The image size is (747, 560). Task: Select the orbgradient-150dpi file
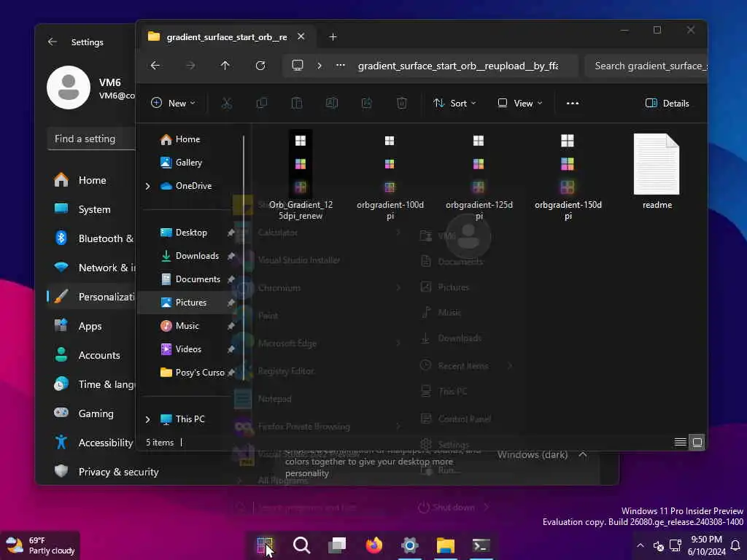(x=568, y=176)
